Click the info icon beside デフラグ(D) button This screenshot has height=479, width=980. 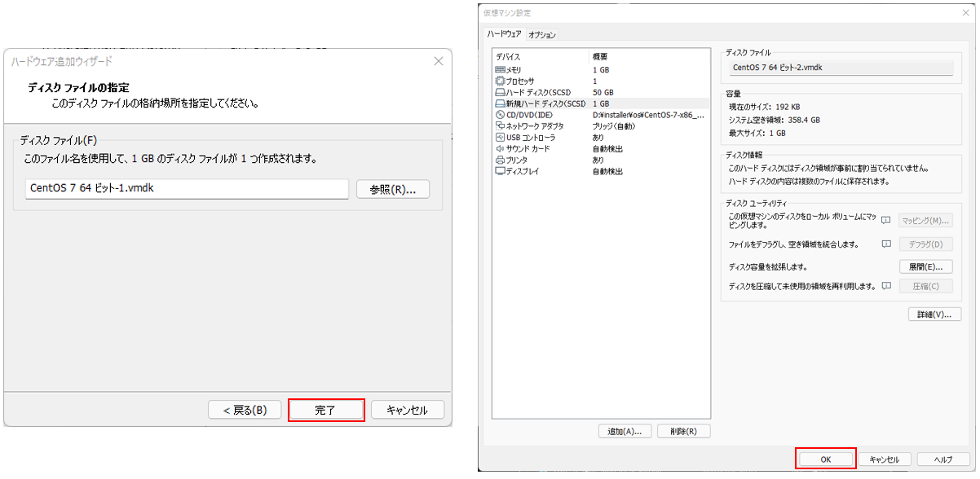tap(885, 244)
